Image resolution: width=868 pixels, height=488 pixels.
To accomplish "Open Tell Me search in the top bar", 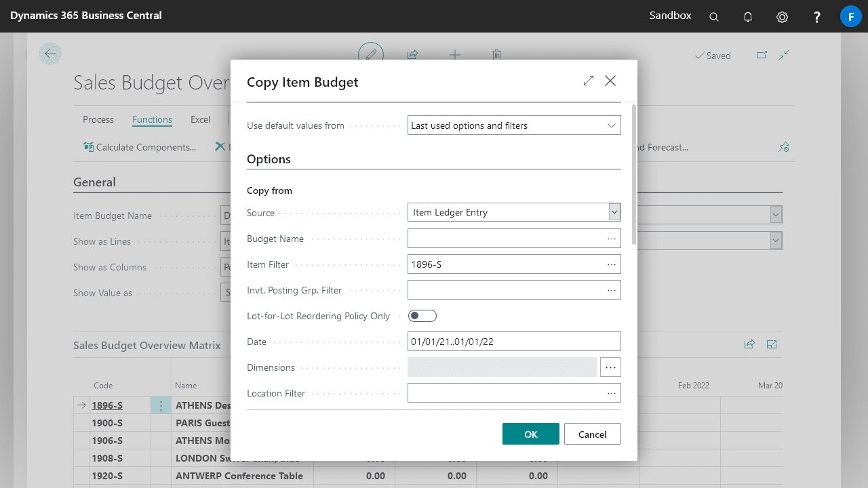I will 713,16.
